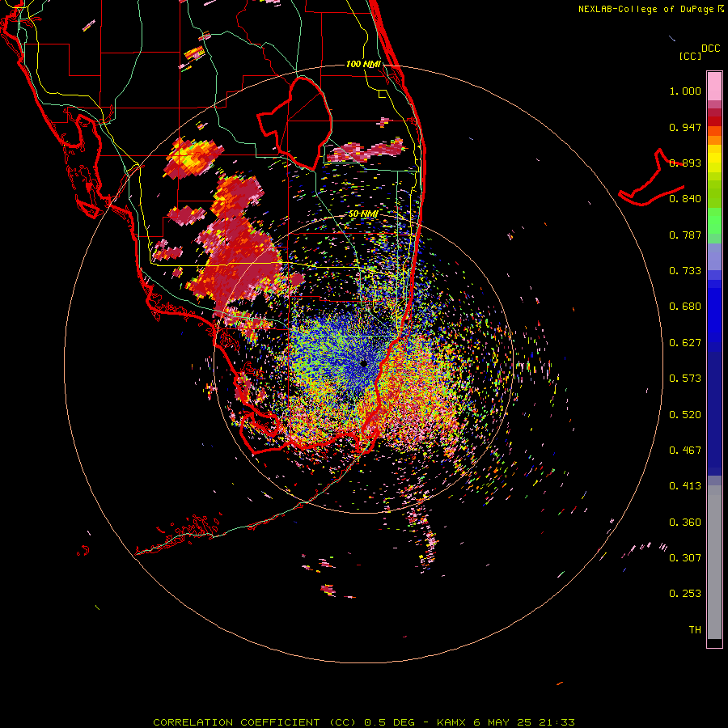Click the 0.733 scale value
Screen dimensions: 728x728
(x=685, y=271)
